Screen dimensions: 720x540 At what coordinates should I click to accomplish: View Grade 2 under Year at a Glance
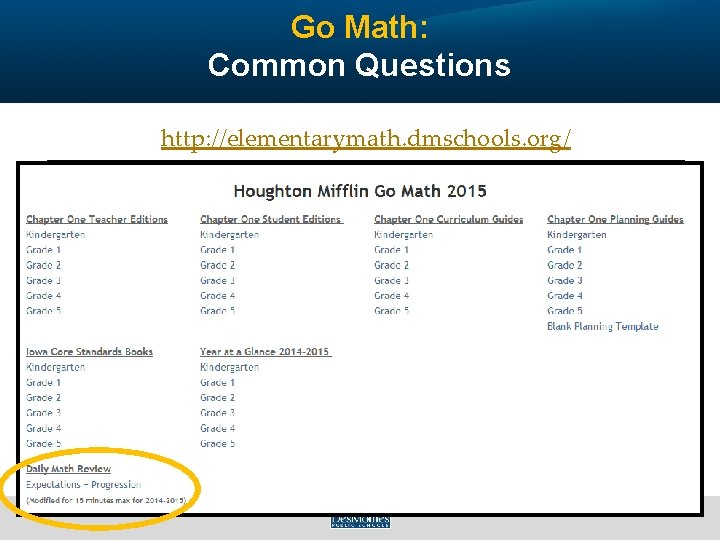(218, 398)
